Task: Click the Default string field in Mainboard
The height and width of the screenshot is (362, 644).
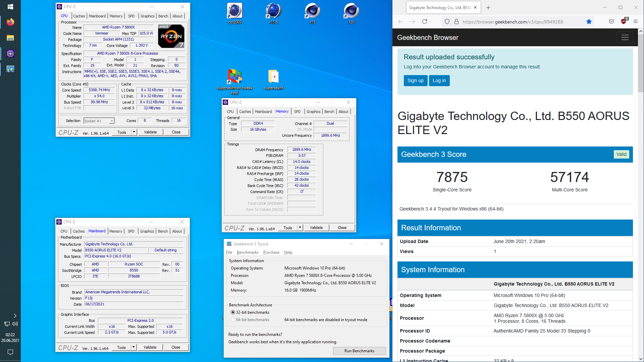Action: 165,250
